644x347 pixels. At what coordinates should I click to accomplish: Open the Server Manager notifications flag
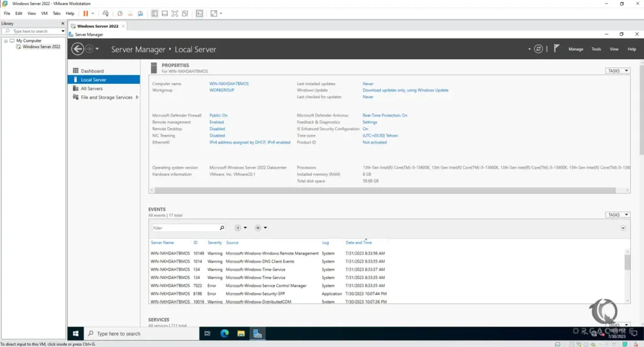(x=557, y=48)
